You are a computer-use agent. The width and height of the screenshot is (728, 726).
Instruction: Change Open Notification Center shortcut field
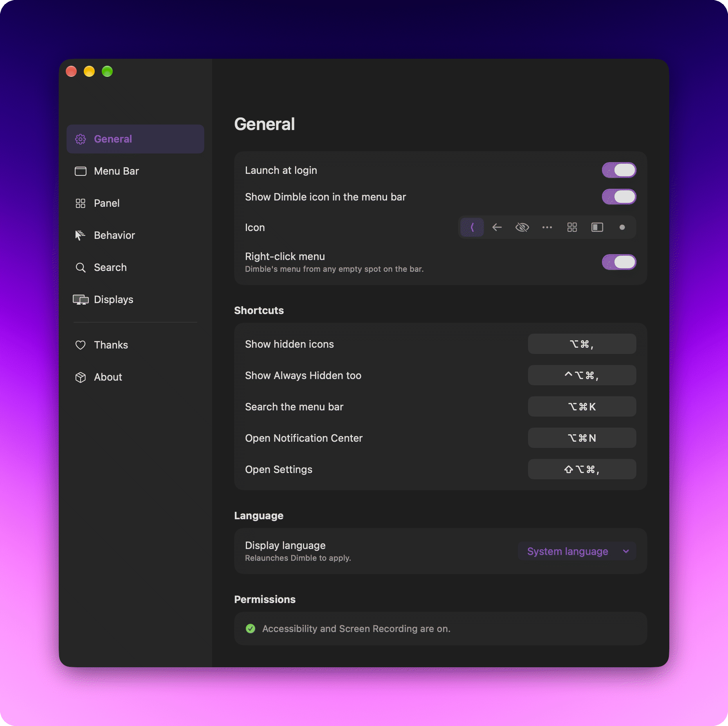click(582, 438)
